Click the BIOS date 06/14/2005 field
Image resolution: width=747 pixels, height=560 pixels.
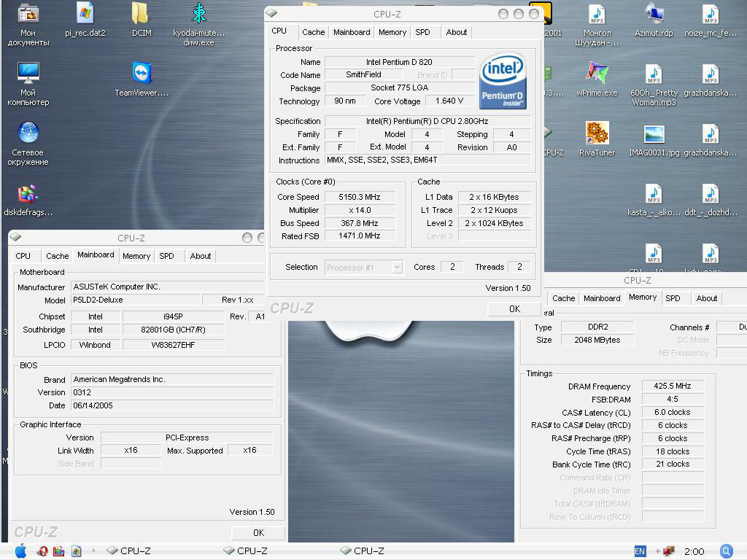point(172,405)
